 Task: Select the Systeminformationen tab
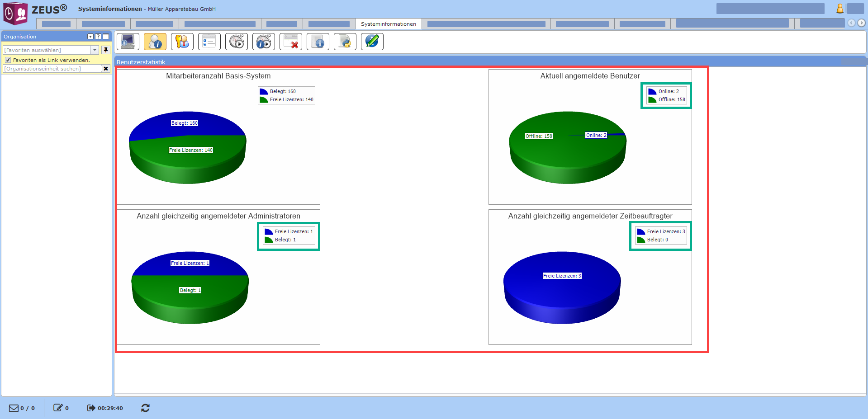(388, 24)
